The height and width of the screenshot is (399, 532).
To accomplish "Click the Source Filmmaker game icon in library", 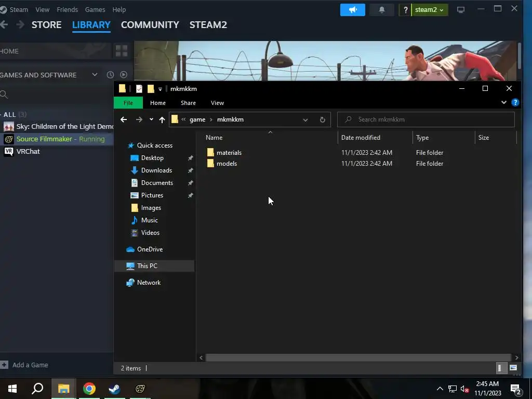I will [x=9, y=139].
